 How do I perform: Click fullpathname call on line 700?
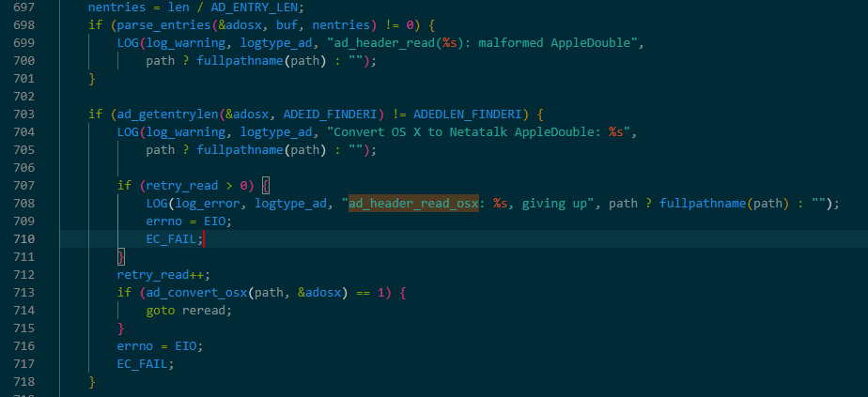[240, 61]
